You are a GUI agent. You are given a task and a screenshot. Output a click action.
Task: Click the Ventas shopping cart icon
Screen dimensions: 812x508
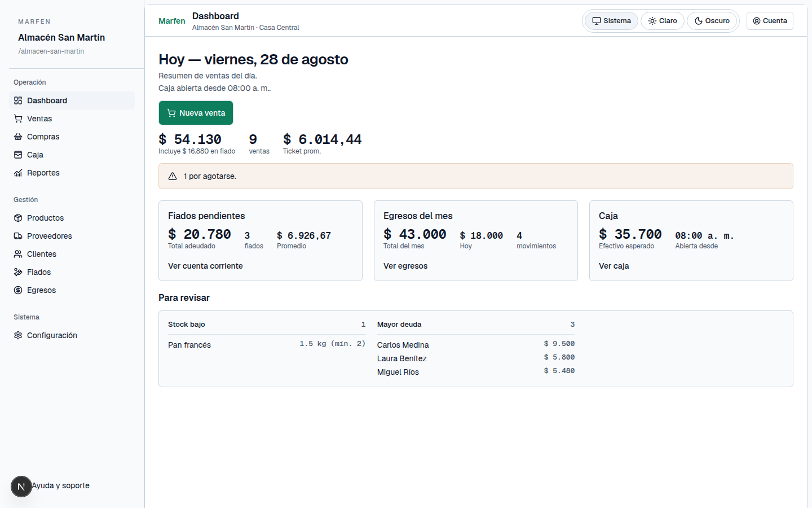18,119
